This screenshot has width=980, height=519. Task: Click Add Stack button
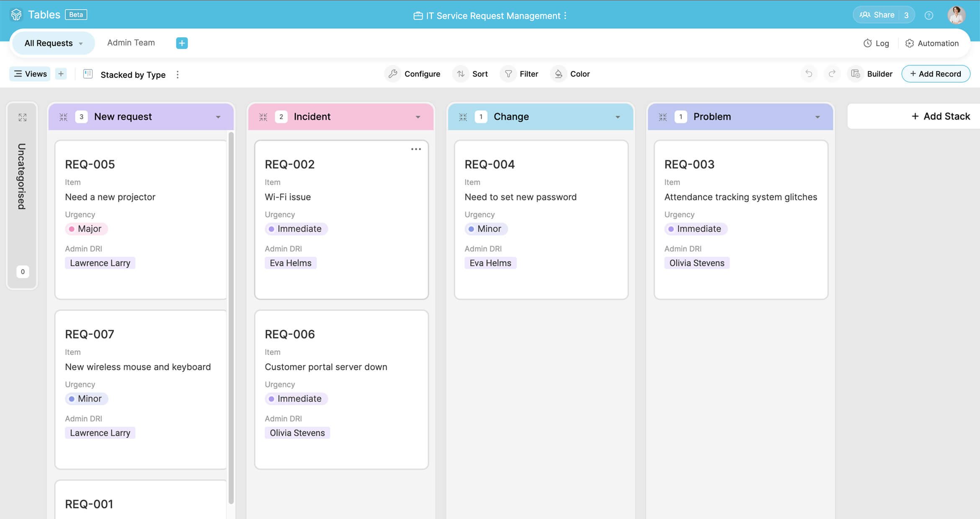pos(941,116)
